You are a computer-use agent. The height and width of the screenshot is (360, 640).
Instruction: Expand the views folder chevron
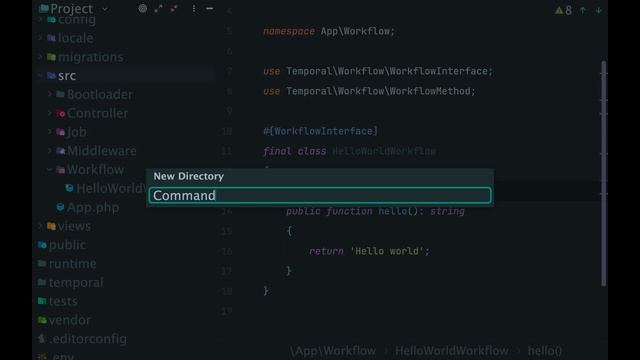tap(40, 226)
